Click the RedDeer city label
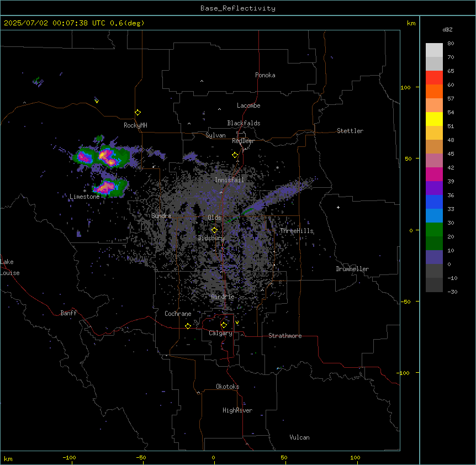The height and width of the screenshot is (465, 476). pyautogui.click(x=243, y=141)
